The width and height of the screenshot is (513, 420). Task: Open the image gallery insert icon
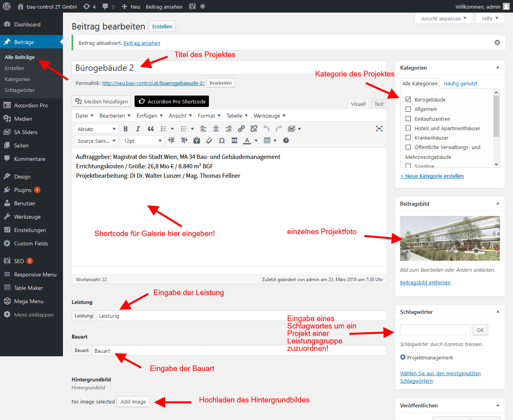[x=292, y=129]
